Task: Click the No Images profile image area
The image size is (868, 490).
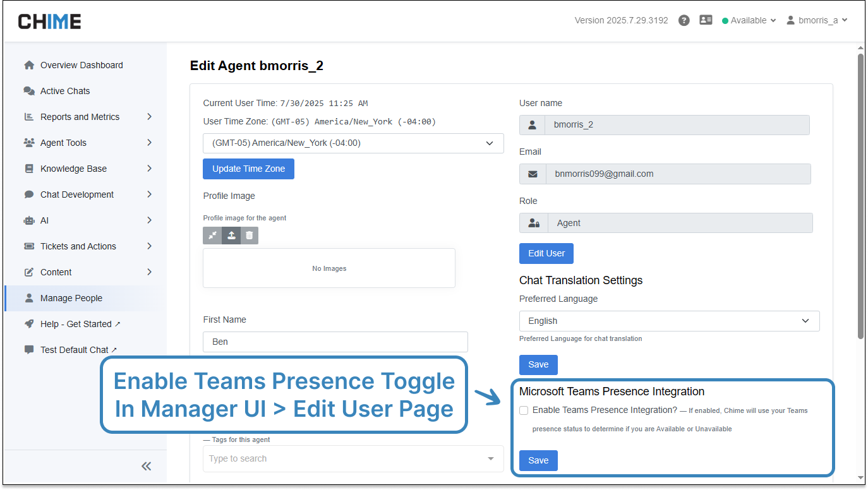Action: pyautogui.click(x=329, y=268)
